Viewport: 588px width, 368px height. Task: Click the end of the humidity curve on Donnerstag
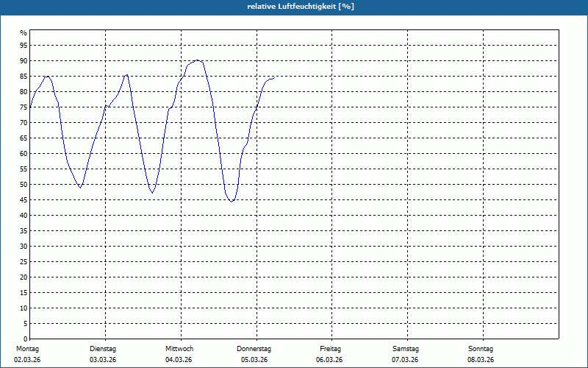click(x=274, y=78)
